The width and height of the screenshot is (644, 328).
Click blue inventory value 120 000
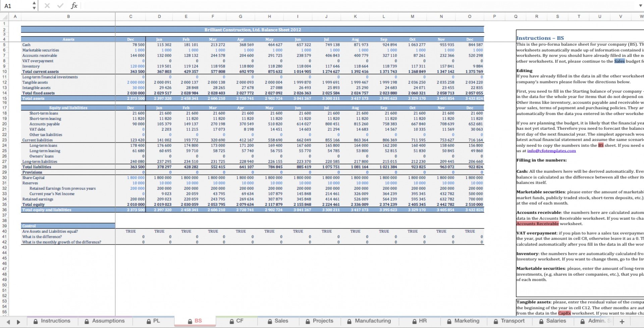pos(138,66)
